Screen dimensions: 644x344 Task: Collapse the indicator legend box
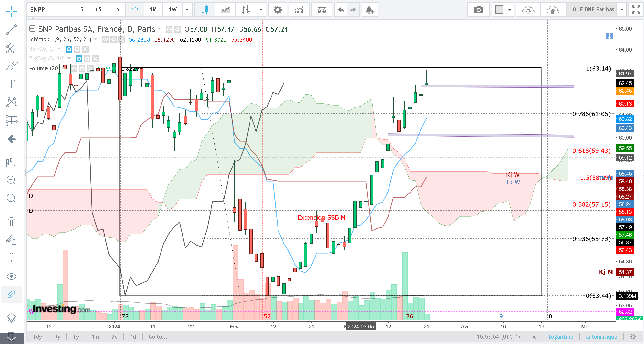[x=32, y=28]
